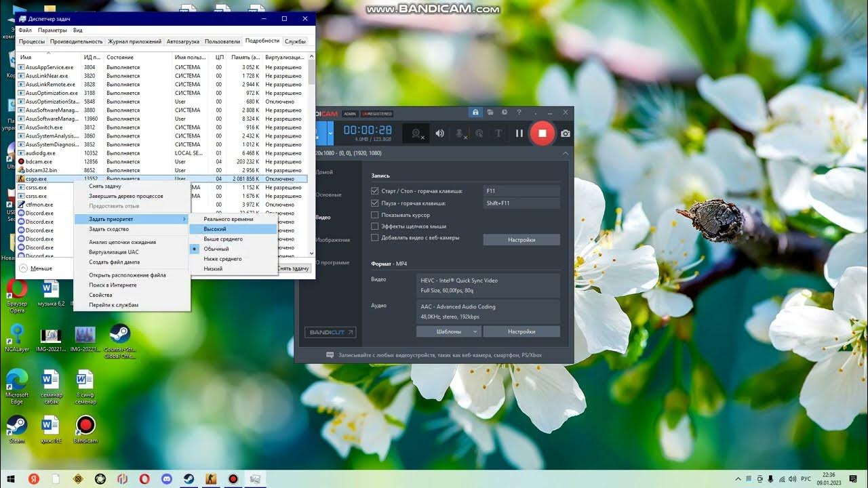
Task: Open Изображения section in Bandicam sidebar
Action: pos(332,240)
